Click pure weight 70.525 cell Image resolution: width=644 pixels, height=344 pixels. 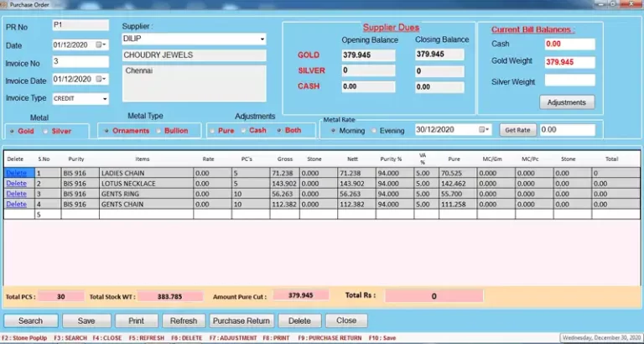(x=458, y=173)
